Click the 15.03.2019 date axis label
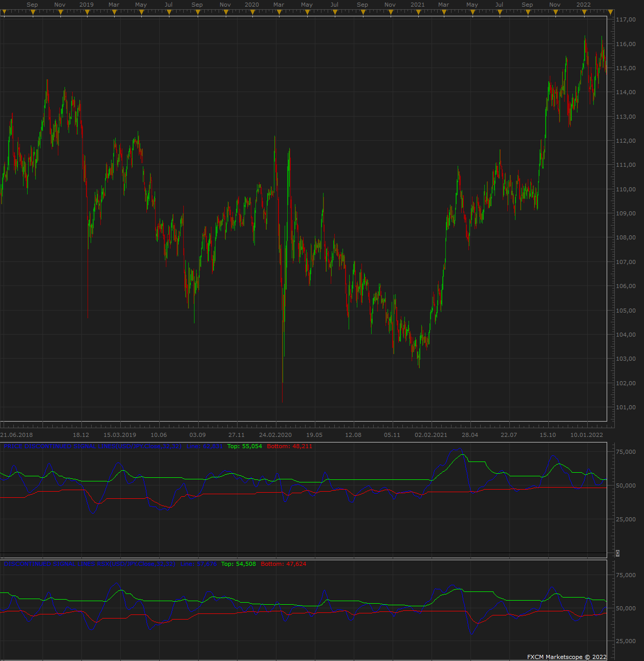Image resolution: width=644 pixels, height=661 pixels. [120, 435]
